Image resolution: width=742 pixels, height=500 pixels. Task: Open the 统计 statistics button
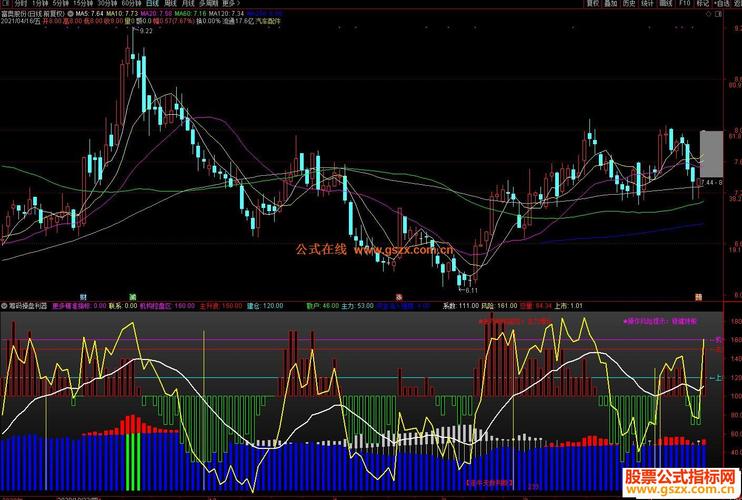647,3
